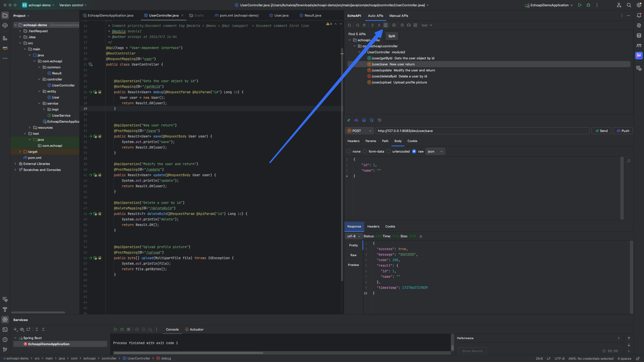The image size is (644, 362).
Task: Run EchoapiDemoApplication with the play icon
Action: (580, 5)
